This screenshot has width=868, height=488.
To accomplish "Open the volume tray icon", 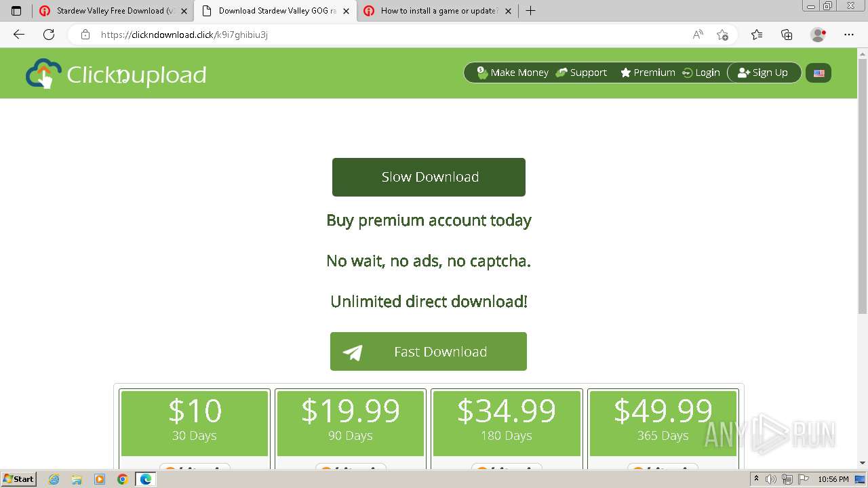I will point(771,479).
